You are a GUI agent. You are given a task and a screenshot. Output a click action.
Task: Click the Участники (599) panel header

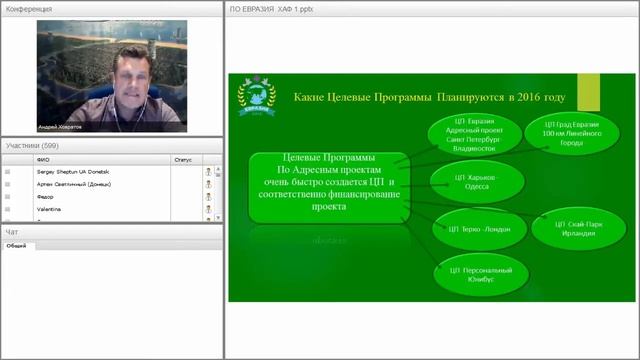(x=112, y=146)
